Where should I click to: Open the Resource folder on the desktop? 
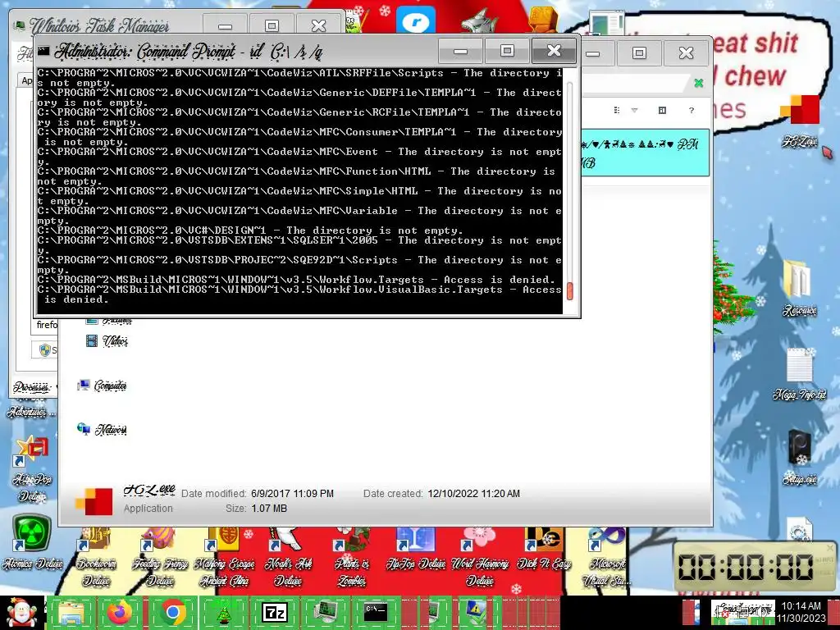click(x=799, y=288)
